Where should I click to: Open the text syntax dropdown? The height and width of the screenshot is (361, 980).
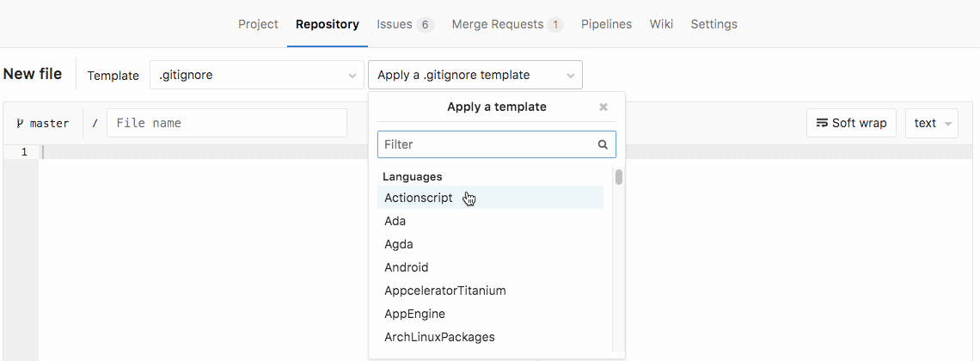(932, 123)
